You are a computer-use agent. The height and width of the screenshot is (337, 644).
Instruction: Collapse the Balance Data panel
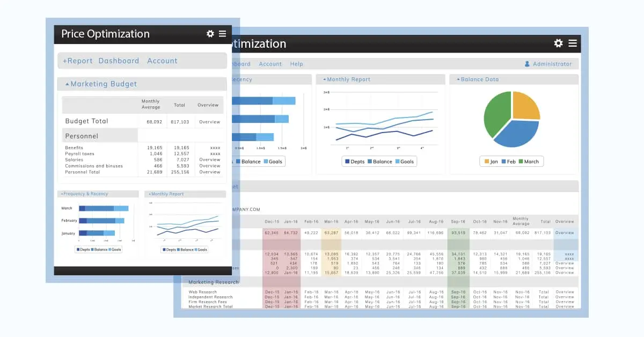pyautogui.click(x=458, y=79)
